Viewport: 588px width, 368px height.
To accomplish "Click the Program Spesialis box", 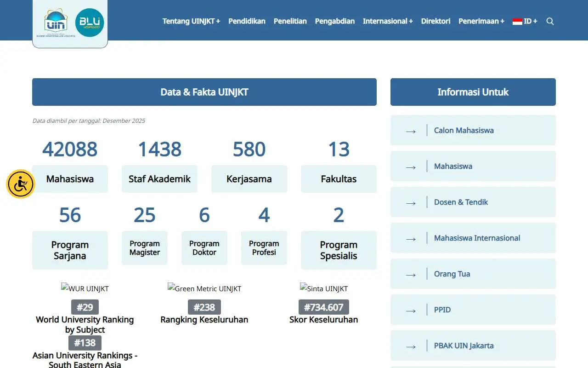I will pyautogui.click(x=339, y=250).
